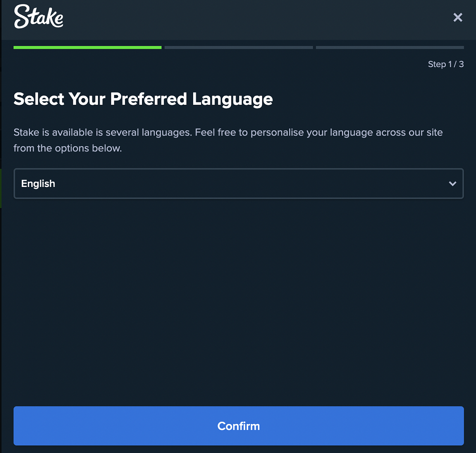This screenshot has height=453, width=476.
Task: Click the word Language in the heading
Action: [x=232, y=99]
